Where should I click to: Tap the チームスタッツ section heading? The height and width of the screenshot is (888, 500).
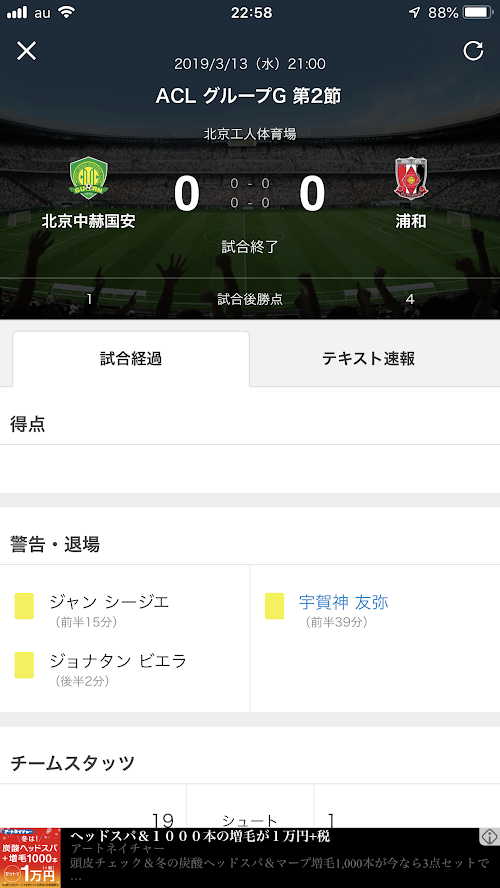(73, 763)
